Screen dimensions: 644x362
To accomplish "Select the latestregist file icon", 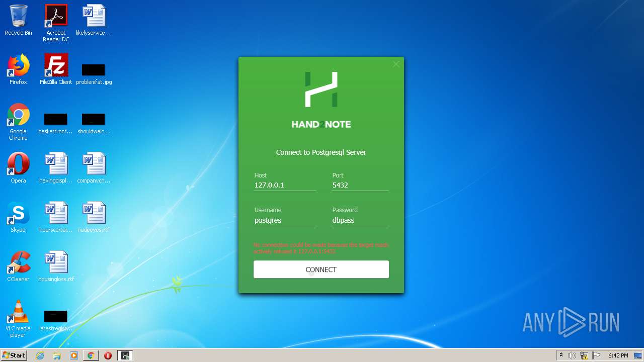I will coord(56,320).
